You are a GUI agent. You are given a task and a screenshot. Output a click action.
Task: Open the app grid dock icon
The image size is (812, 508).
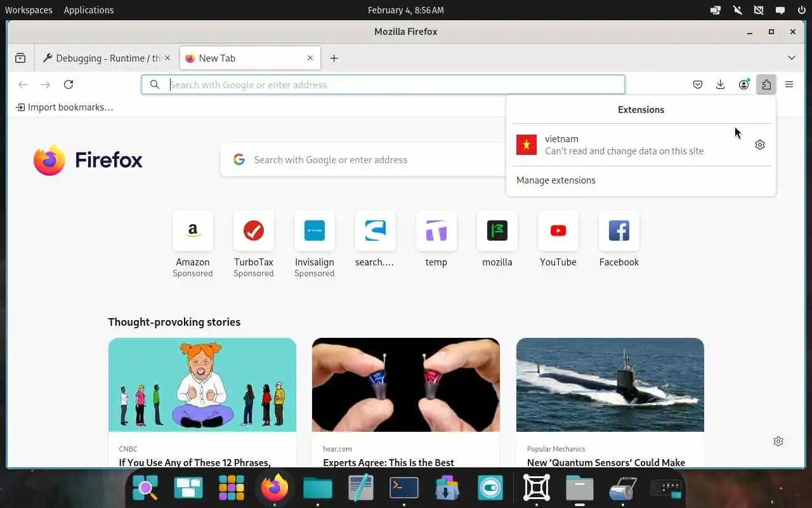pyautogui.click(x=232, y=488)
